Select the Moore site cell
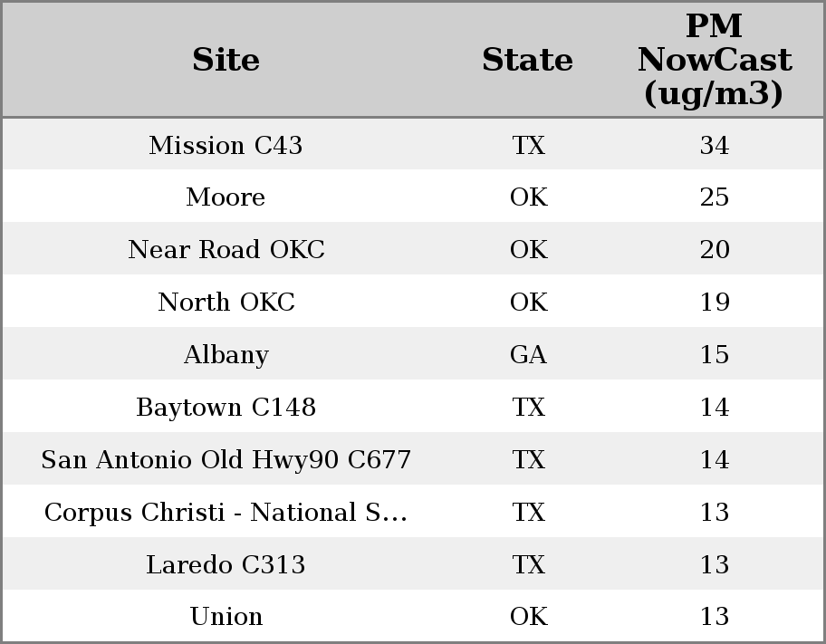 tap(226, 197)
